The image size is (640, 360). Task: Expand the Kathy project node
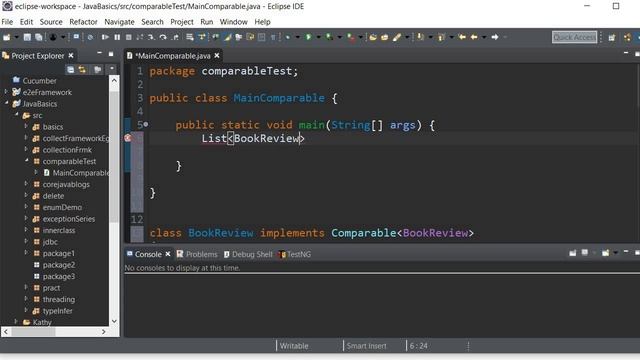tap(16, 322)
